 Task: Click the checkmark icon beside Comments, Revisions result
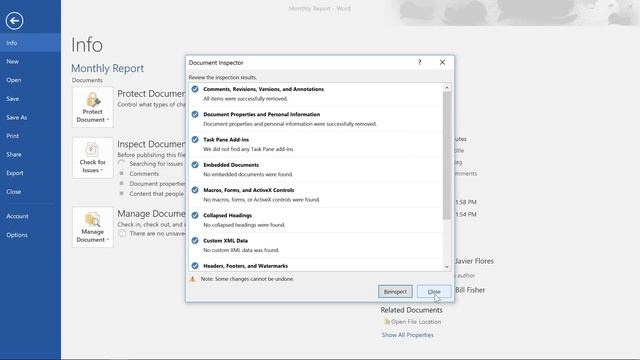click(x=195, y=89)
